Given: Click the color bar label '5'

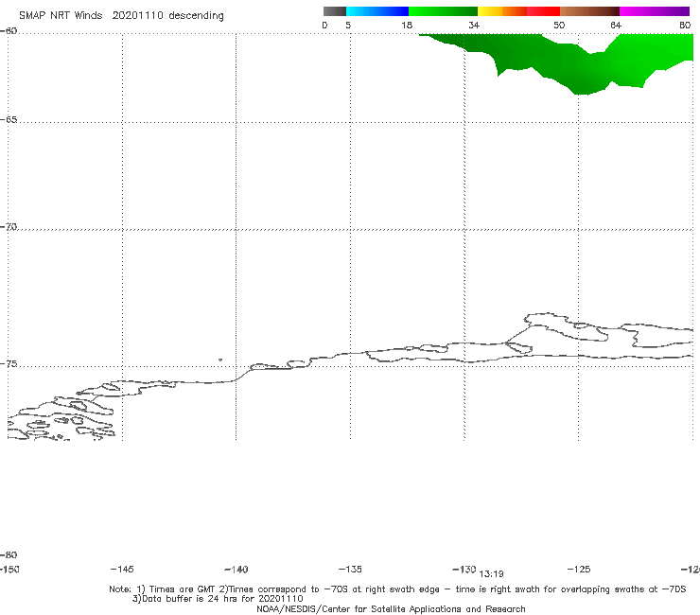Looking at the screenshot, I should tap(348, 25).
